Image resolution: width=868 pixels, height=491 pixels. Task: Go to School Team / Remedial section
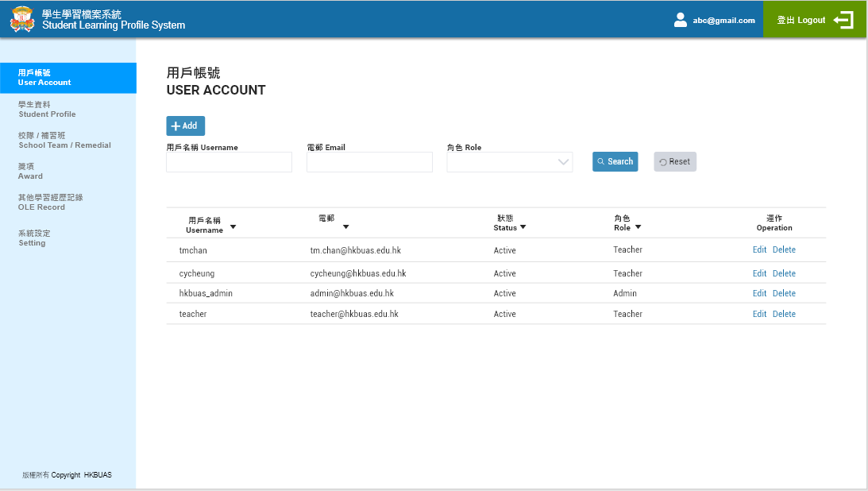(64, 140)
